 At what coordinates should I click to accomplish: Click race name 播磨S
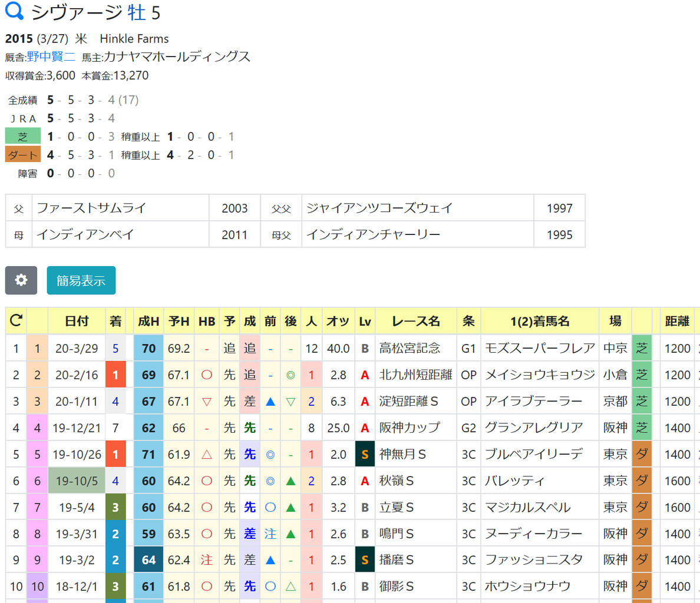(397, 560)
